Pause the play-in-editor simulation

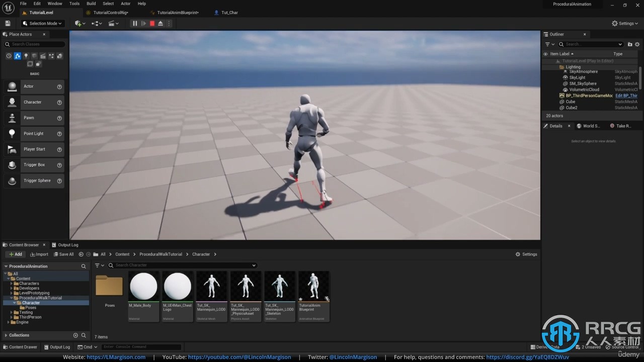click(135, 23)
